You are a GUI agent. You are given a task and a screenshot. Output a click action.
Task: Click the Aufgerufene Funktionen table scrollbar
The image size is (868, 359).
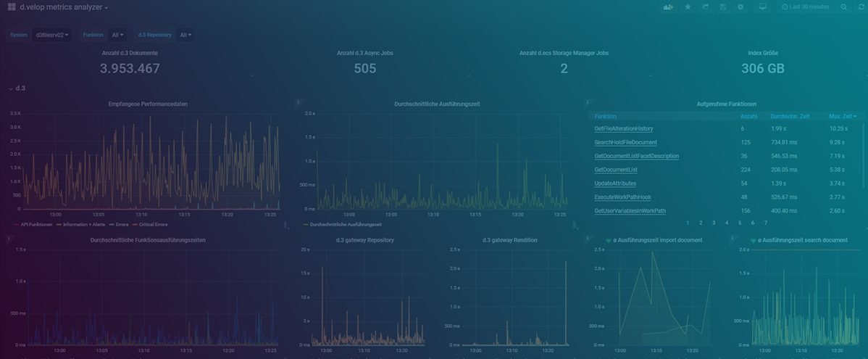(x=862, y=155)
